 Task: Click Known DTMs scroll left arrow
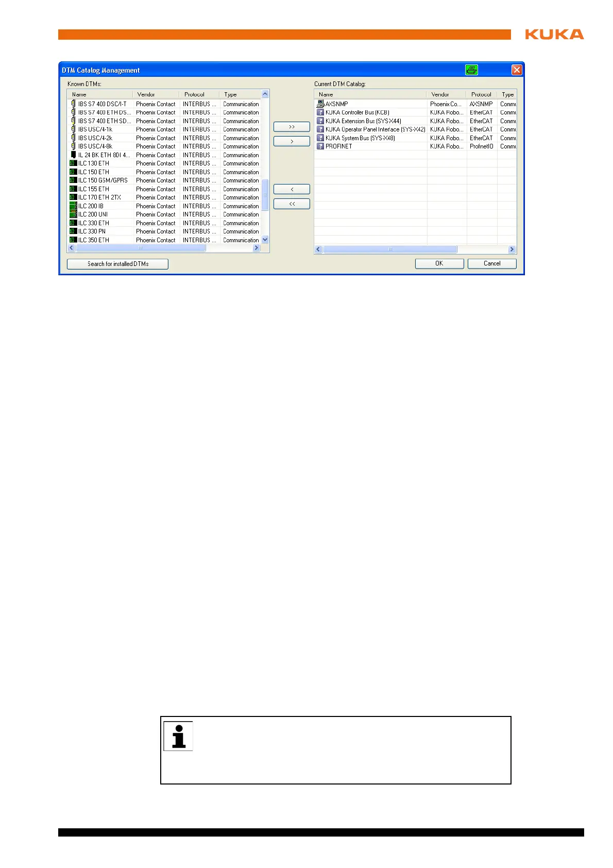72,248
